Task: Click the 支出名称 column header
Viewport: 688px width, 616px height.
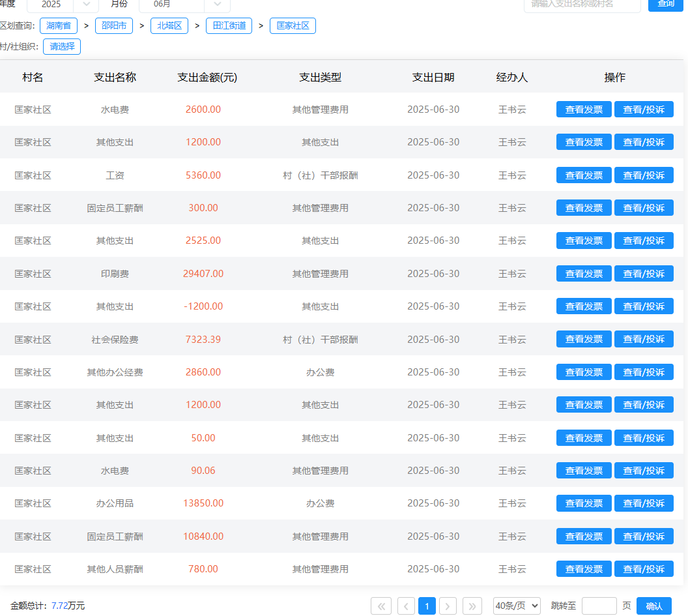Action: coord(115,78)
